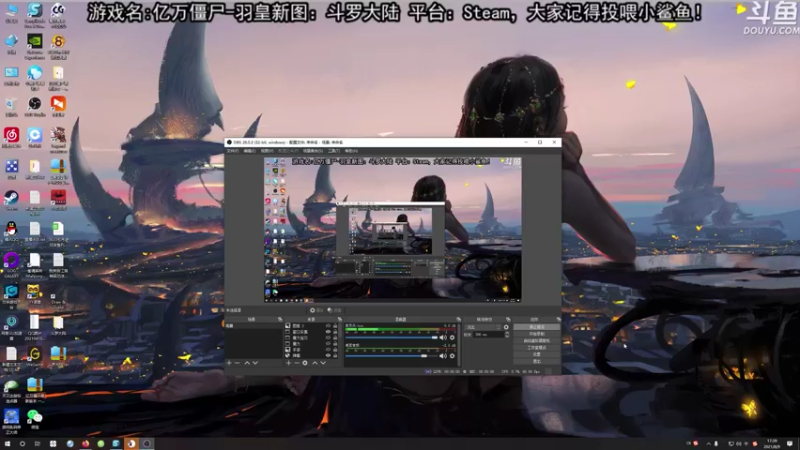Open microphone channel gear settings
The width and height of the screenshot is (800, 450).
[x=452, y=337]
